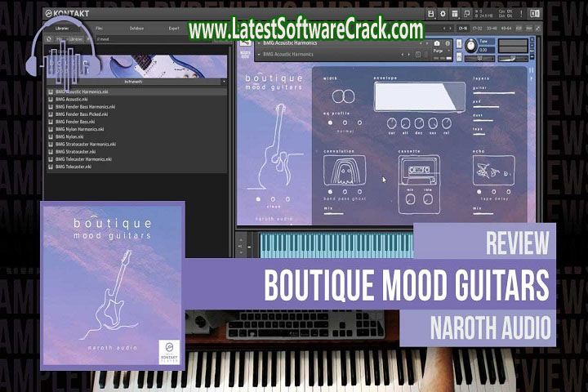Image resolution: width=588 pixels, height=392 pixels.
Task: Select BMG Stratocaster.nki in the list
Action: [x=76, y=152]
